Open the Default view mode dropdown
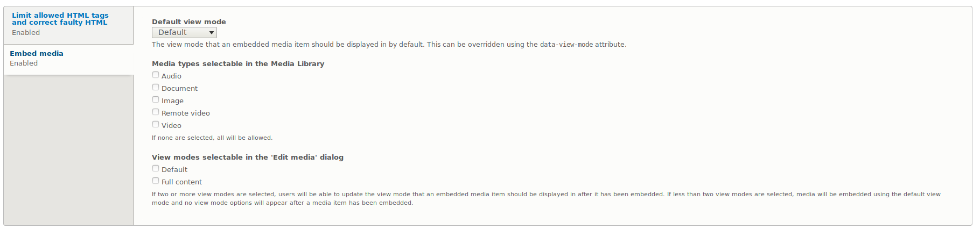 184,33
